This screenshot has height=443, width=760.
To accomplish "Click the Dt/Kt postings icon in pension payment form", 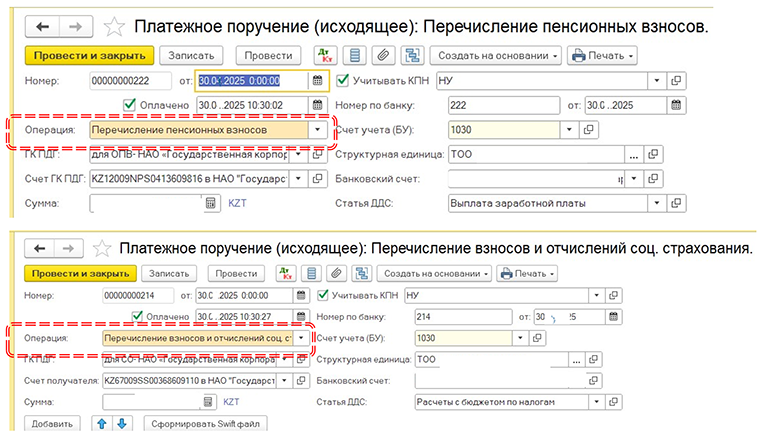I will (x=326, y=56).
